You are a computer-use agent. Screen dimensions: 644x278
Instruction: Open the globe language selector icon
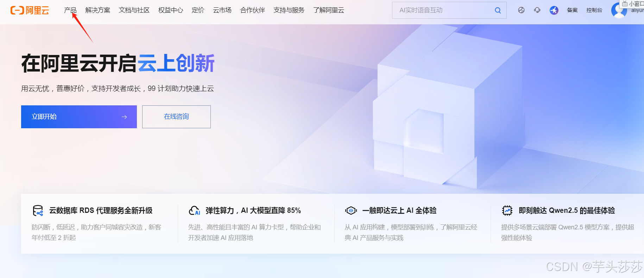[521, 10]
